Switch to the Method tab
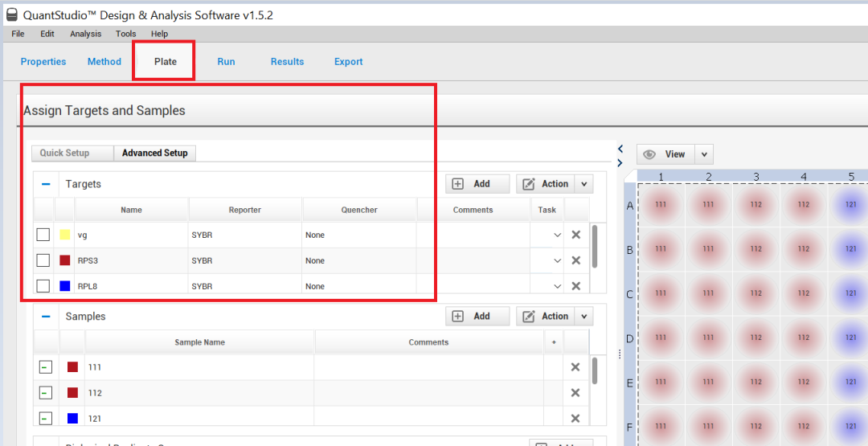 [104, 61]
